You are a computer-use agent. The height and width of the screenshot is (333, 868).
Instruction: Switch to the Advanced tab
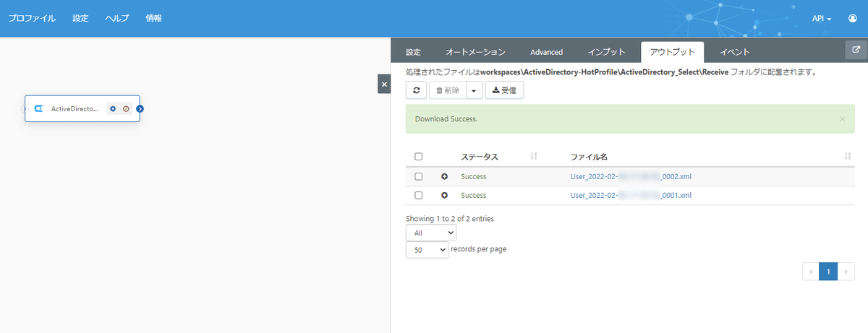tap(546, 52)
